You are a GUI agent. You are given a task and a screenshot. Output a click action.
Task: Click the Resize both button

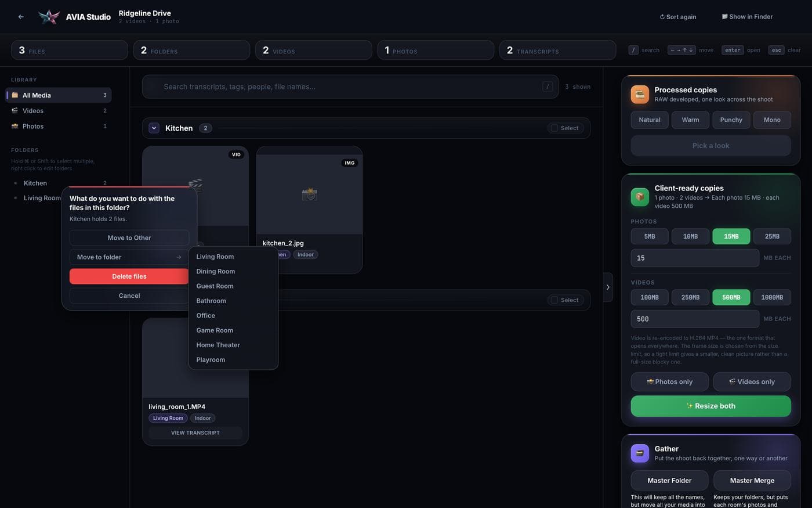(710, 406)
